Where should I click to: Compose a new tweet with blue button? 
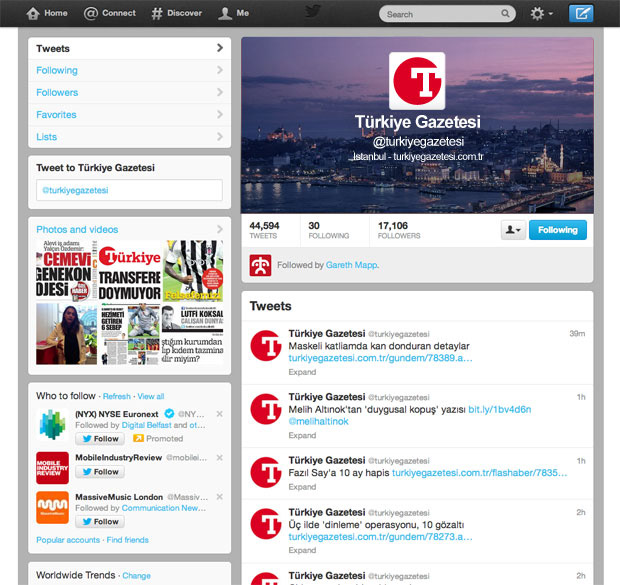[x=581, y=13]
